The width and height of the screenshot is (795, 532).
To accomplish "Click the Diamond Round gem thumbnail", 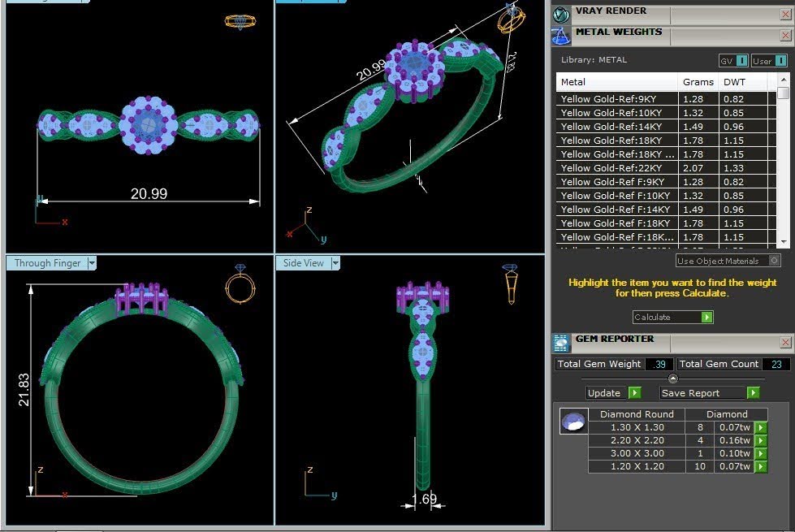I will coord(574,421).
